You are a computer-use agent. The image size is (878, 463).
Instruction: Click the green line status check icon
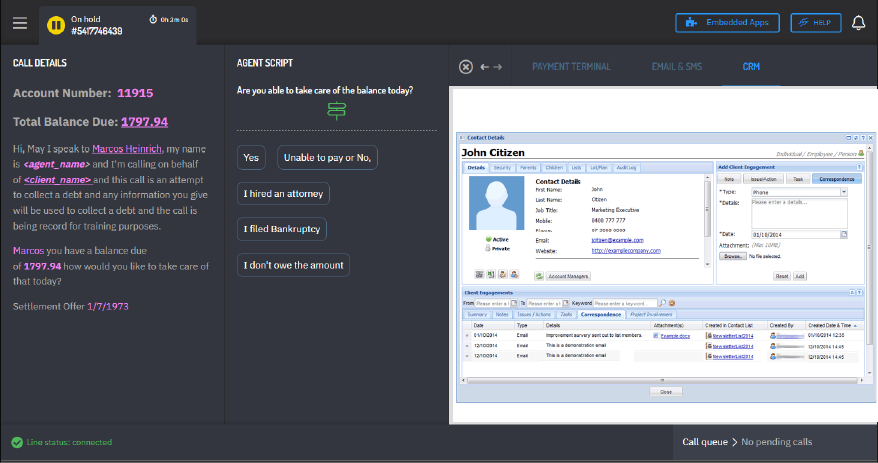tap(17, 442)
